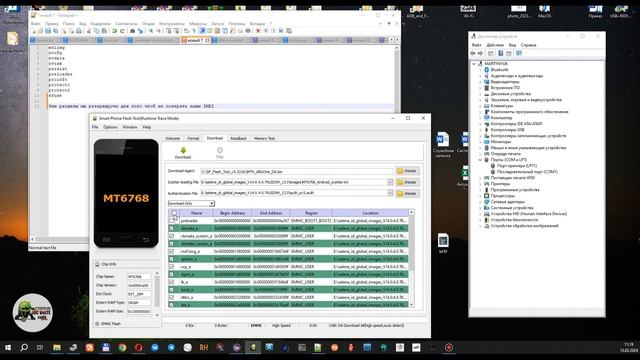640x360 pixels.
Task: Expand the Bluetooth node in Device Manager
Action: (480, 70)
